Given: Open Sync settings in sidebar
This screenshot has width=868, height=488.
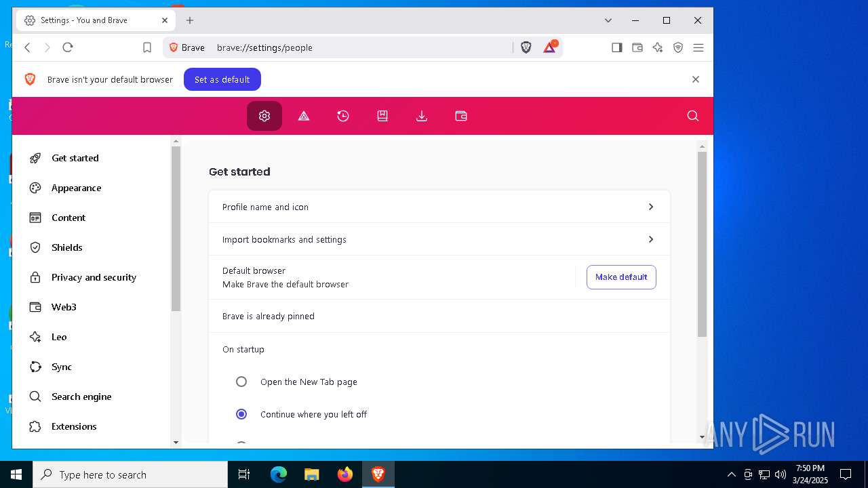Looking at the screenshot, I should [x=62, y=367].
